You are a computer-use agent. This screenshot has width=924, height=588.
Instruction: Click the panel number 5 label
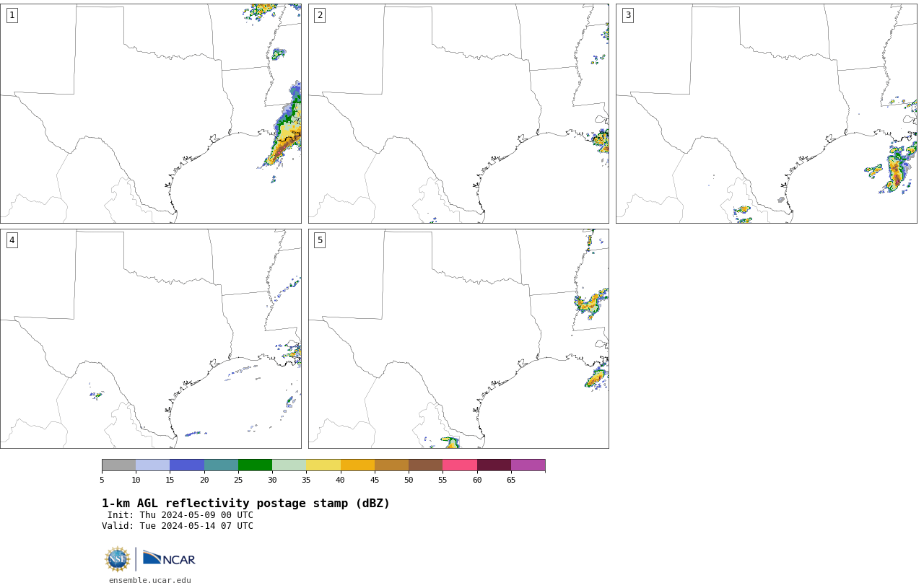(320, 240)
